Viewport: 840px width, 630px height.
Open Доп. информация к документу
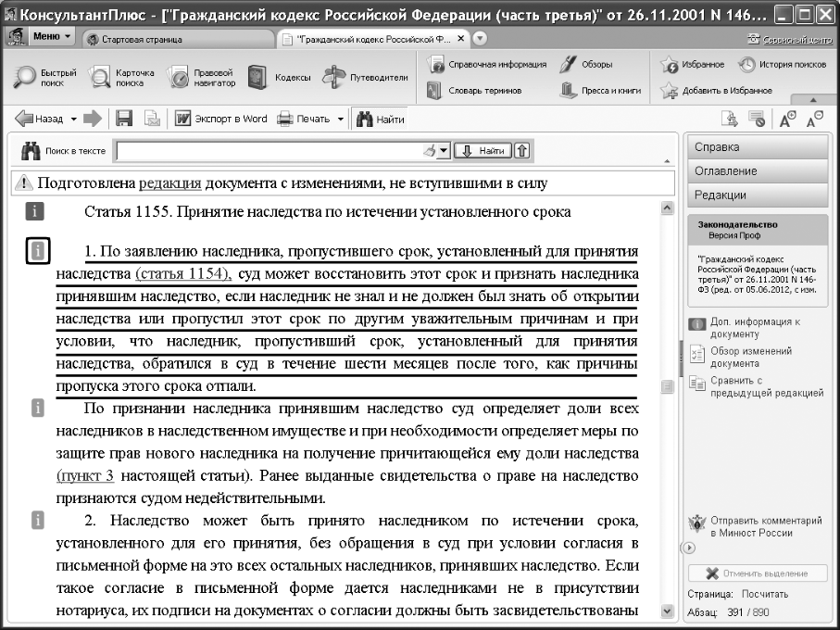click(746, 327)
